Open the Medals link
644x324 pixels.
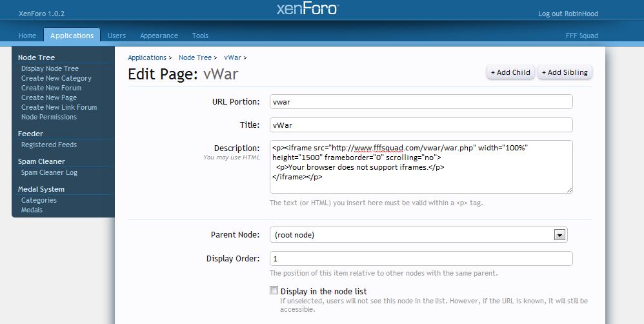(x=32, y=210)
